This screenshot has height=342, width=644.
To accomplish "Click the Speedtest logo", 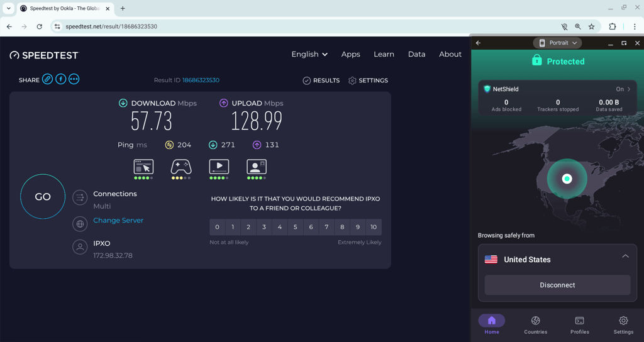I will click(44, 55).
